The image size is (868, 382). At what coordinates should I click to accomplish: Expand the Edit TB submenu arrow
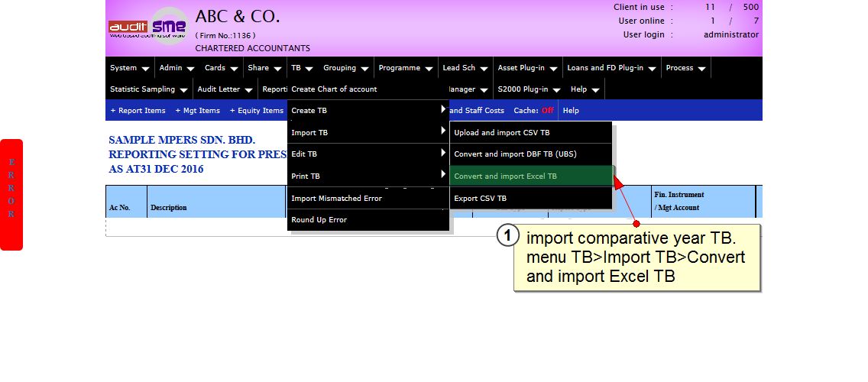443,153
